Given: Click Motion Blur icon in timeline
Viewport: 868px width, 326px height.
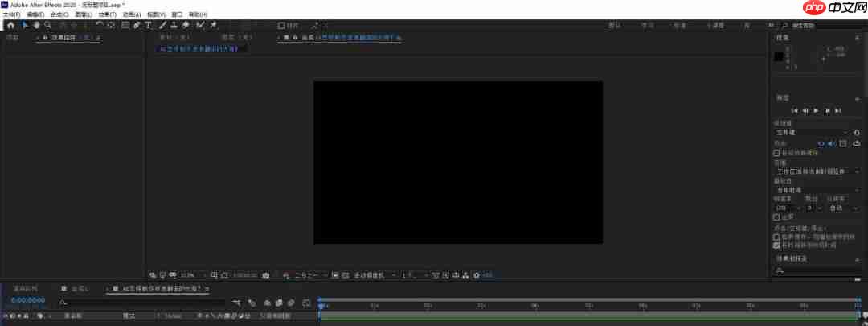Looking at the screenshot, I should tap(291, 303).
